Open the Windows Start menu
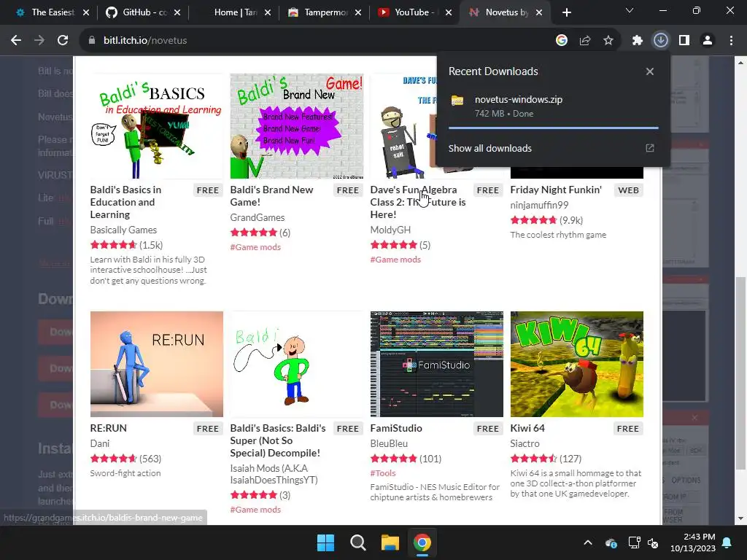The width and height of the screenshot is (747, 560). click(x=326, y=542)
